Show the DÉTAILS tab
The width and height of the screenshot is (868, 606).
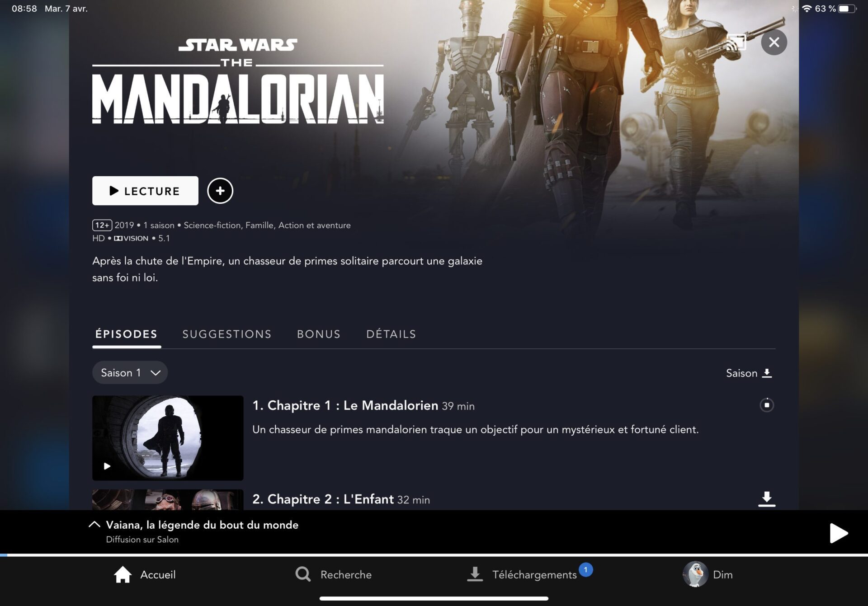coord(391,334)
